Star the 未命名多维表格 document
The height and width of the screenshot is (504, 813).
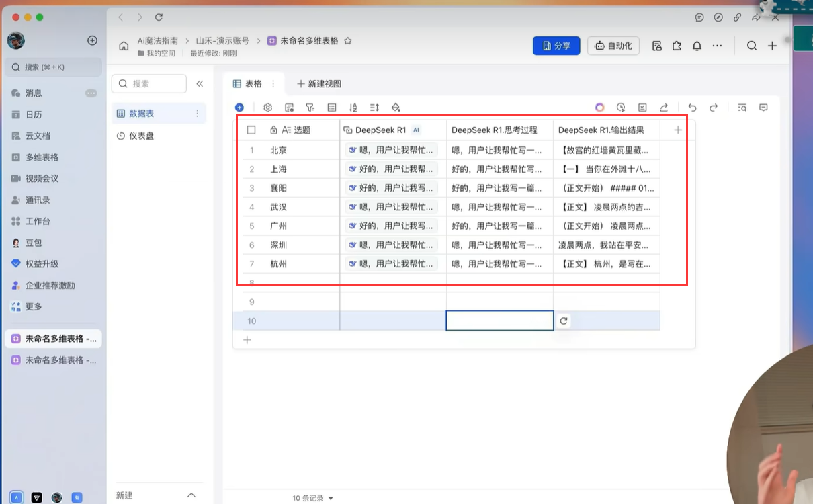[x=348, y=41]
